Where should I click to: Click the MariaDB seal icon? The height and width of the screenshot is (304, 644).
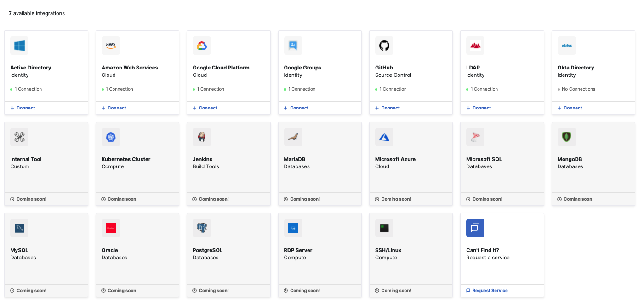[293, 137]
